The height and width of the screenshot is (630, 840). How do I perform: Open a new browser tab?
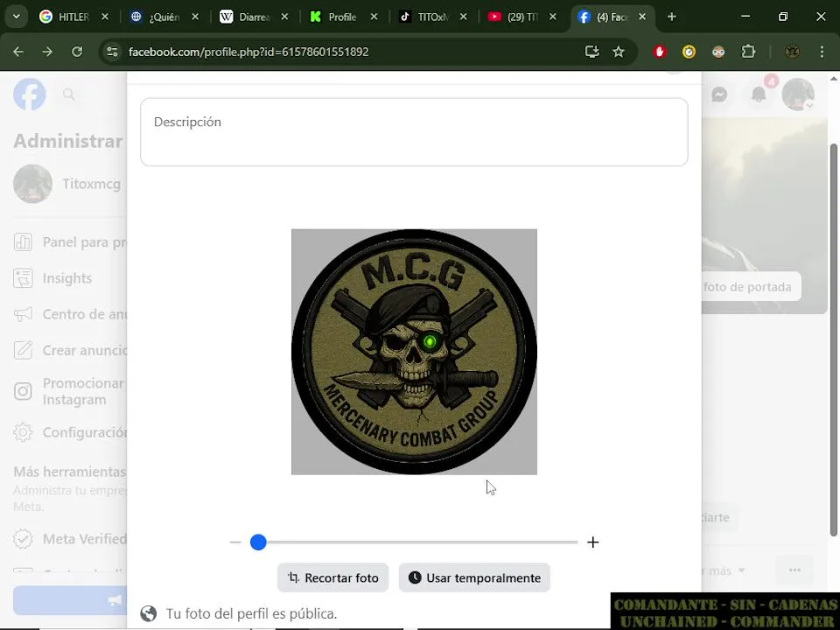point(671,17)
